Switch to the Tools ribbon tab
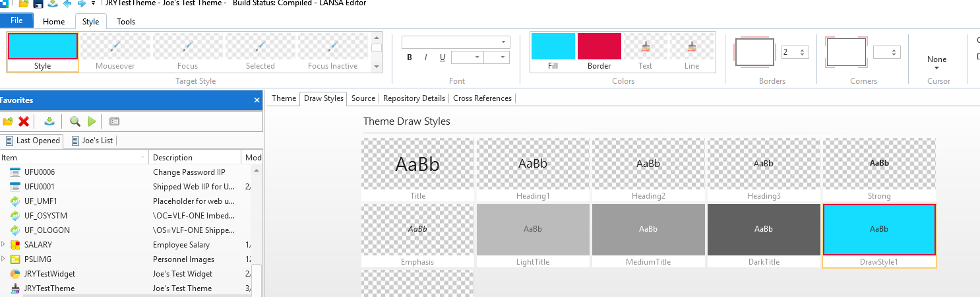This screenshot has width=980, height=297. (x=126, y=21)
